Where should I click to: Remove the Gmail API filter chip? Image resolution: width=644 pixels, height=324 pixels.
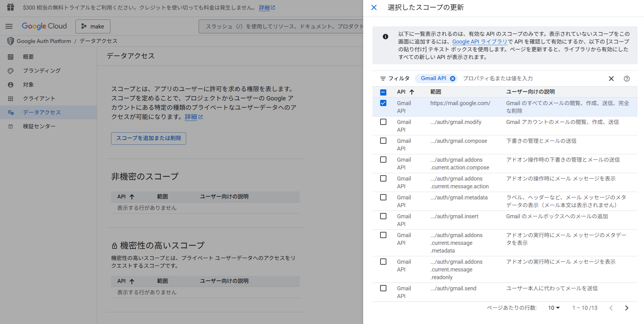(x=453, y=79)
